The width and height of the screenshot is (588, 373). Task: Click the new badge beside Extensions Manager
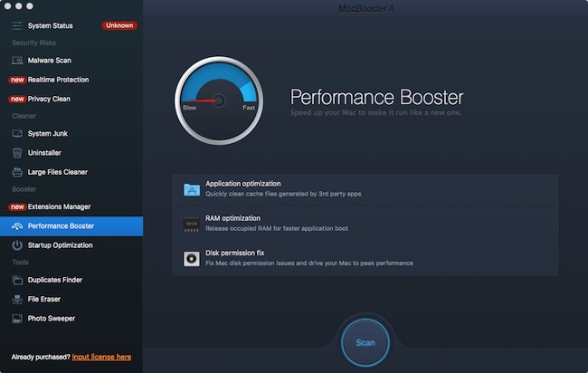[x=17, y=206]
